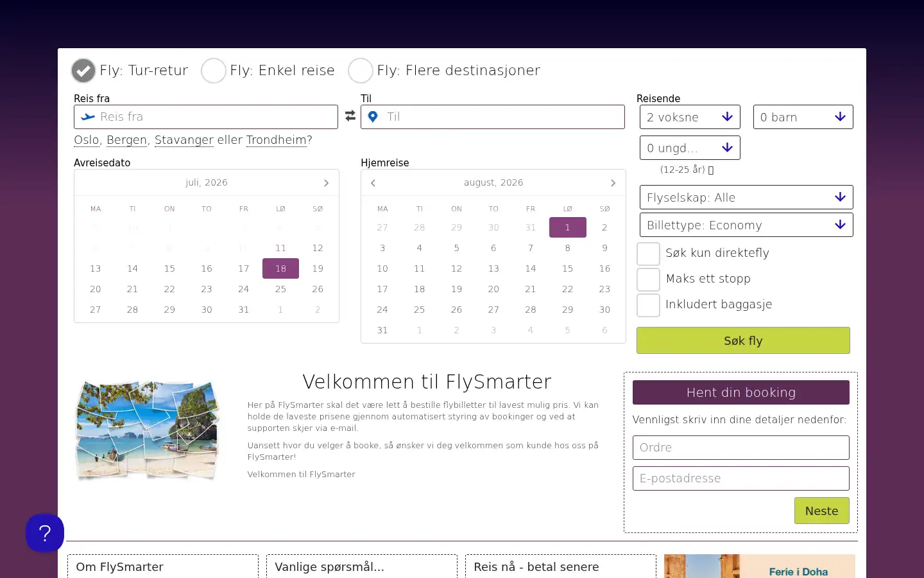
Task: Open the Om FlySmarter section
Action: (x=163, y=566)
